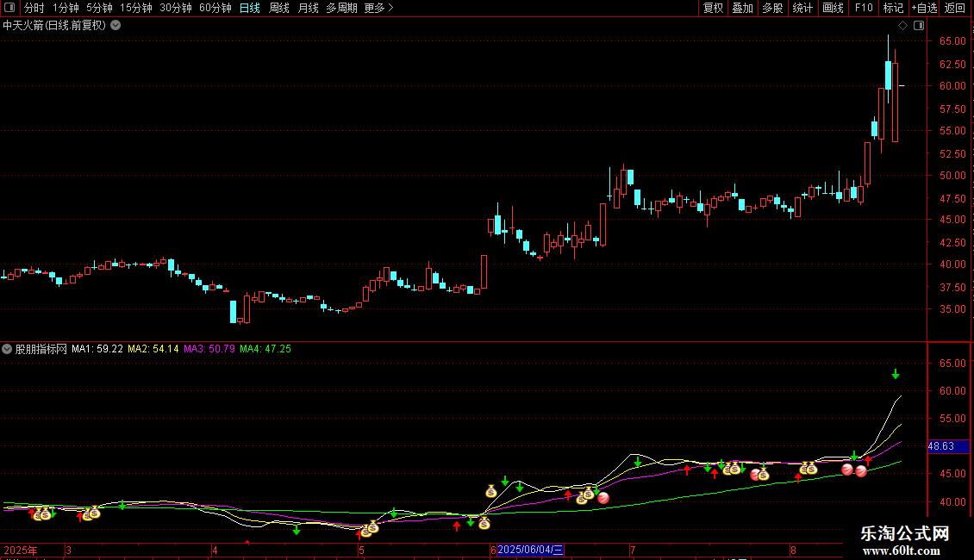Expand the 股朋指标网 indicator menu arrow
This screenshot has width=974, height=560.
pyautogui.click(x=7, y=349)
